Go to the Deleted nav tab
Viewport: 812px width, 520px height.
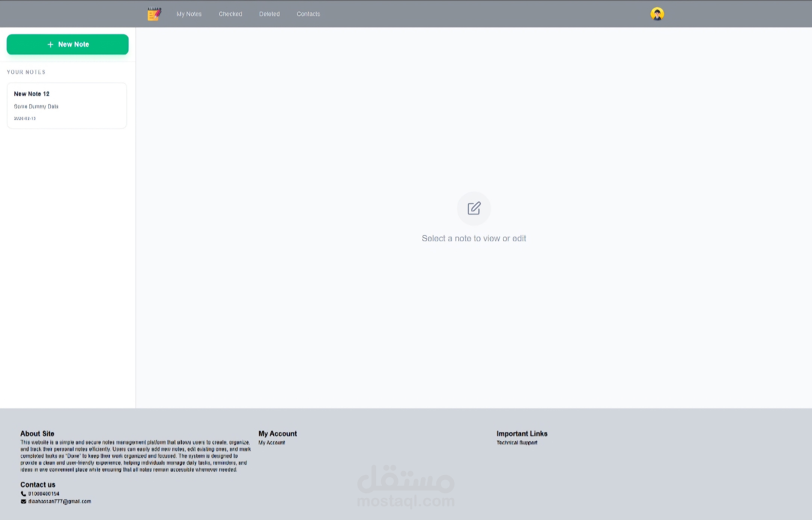[x=269, y=14]
